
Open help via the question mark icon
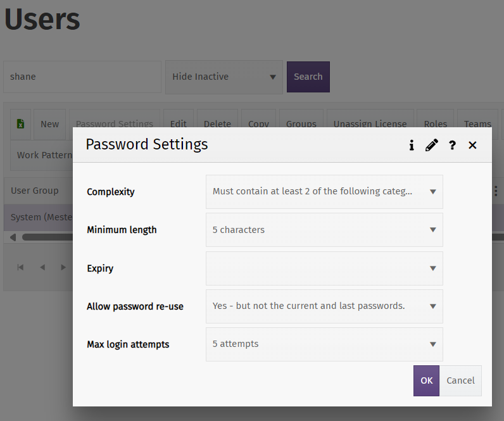[x=452, y=146]
